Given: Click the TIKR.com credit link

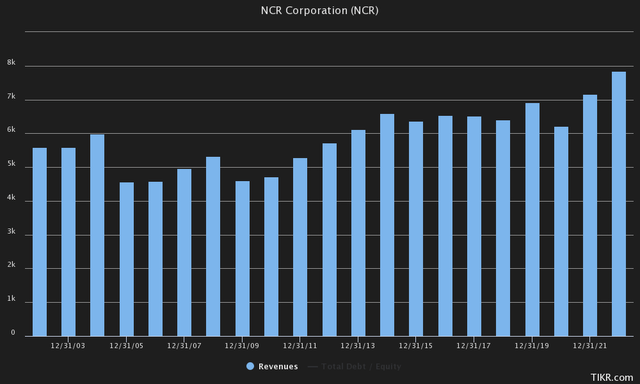Looking at the screenshot, I should 612,377.
